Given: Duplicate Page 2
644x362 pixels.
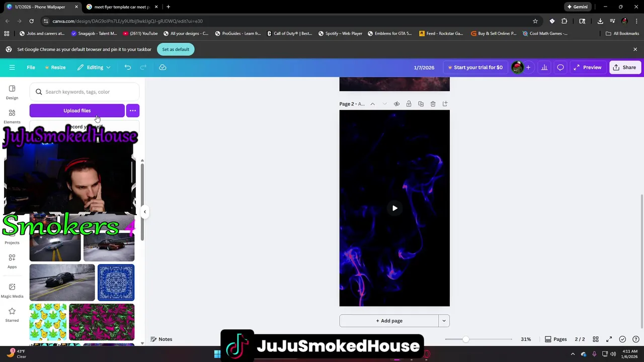Looking at the screenshot, I should [421, 104].
